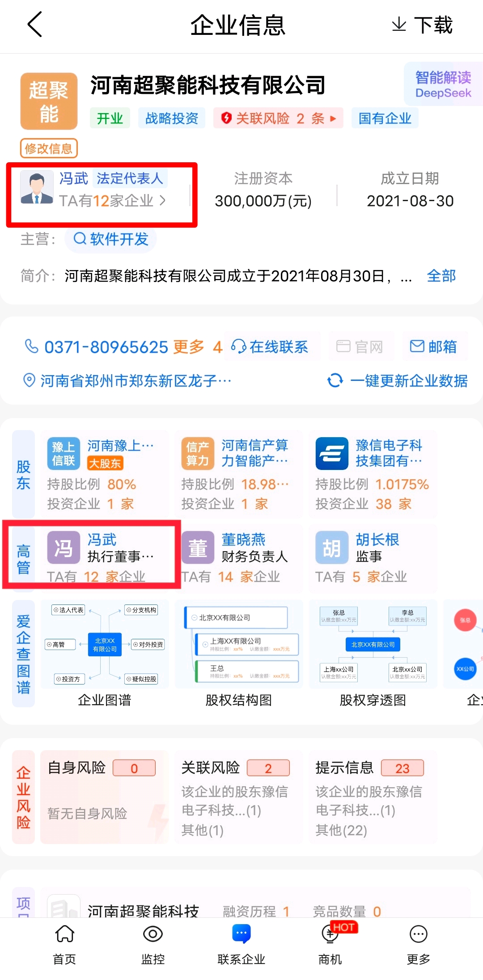483x980 pixels.
Task: Tap 一键更新企业数据 refresh icon
Action: point(335,380)
